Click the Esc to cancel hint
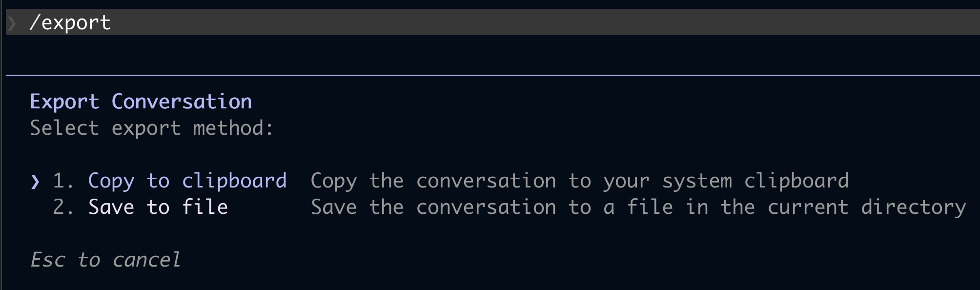This screenshot has height=290, width=980. pyautogui.click(x=105, y=260)
